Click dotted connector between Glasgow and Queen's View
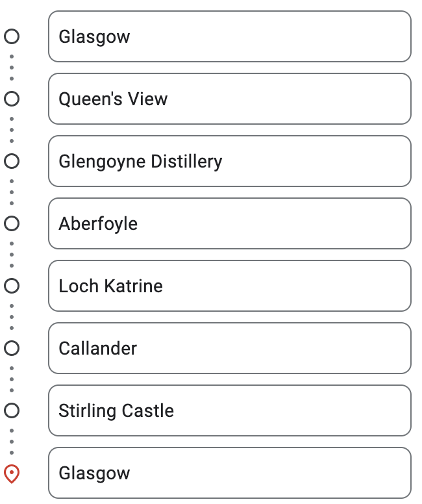This screenshot has width=422, height=504. click(12, 68)
